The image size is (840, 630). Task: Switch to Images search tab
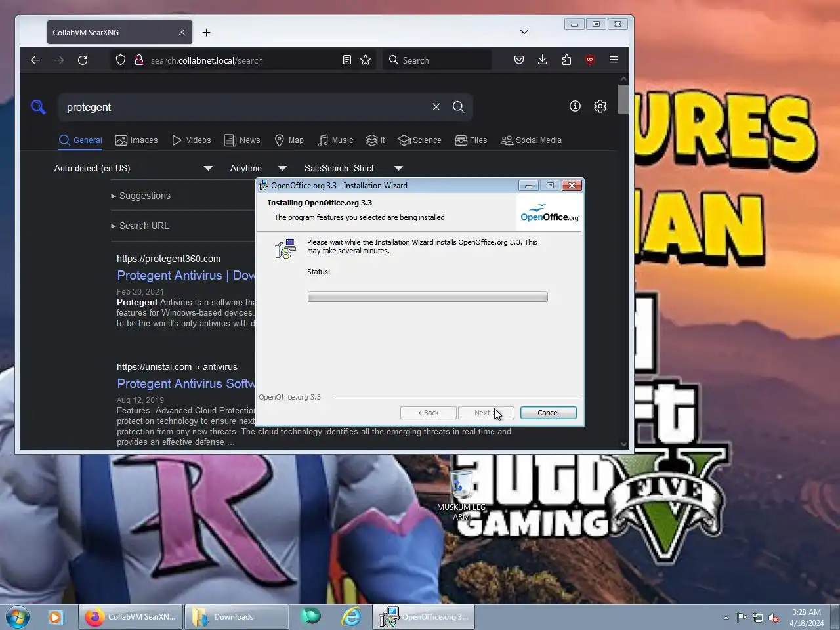pyautogui.click(x=136, y=140)
